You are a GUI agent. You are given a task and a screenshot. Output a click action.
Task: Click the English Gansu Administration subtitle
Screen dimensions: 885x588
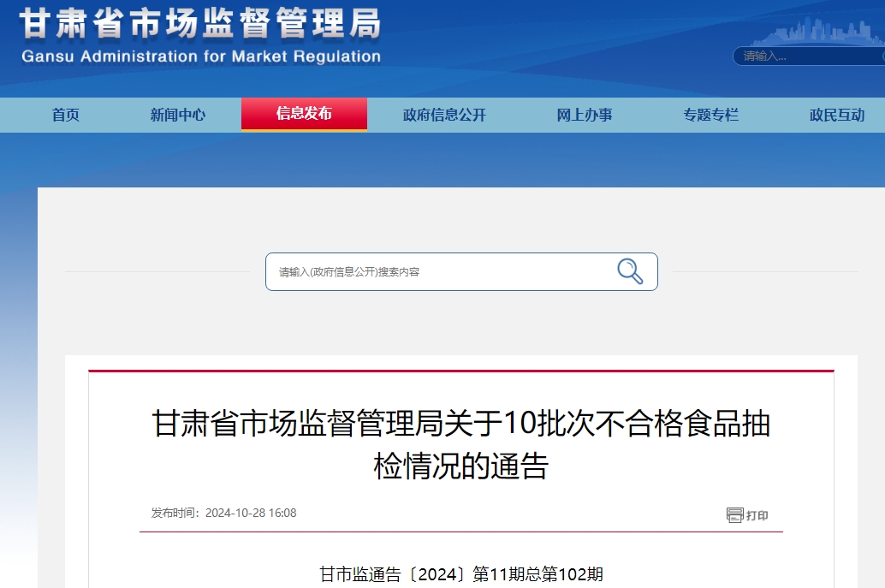(200, 57)
